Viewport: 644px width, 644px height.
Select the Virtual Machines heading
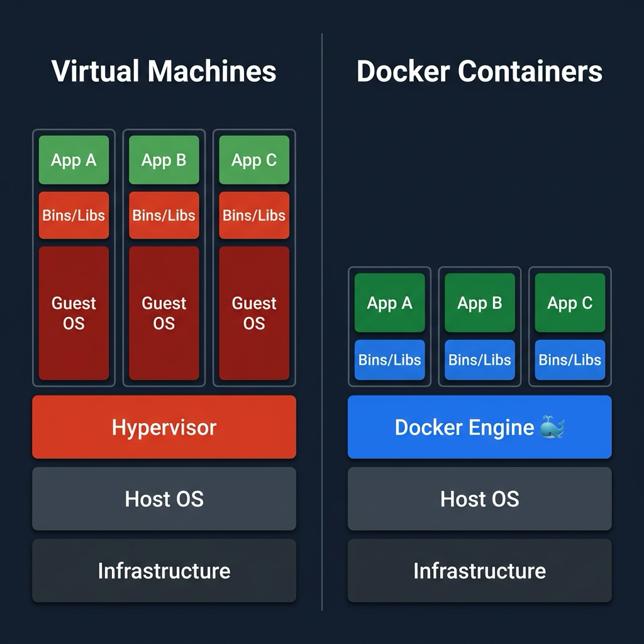point(164,71)
